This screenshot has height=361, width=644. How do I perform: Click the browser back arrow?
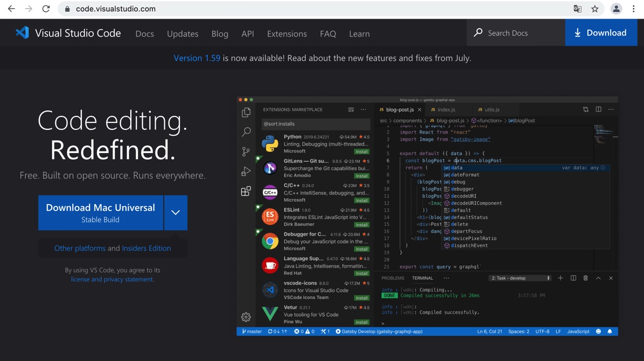pyautogui.click(x=11, y=9)
